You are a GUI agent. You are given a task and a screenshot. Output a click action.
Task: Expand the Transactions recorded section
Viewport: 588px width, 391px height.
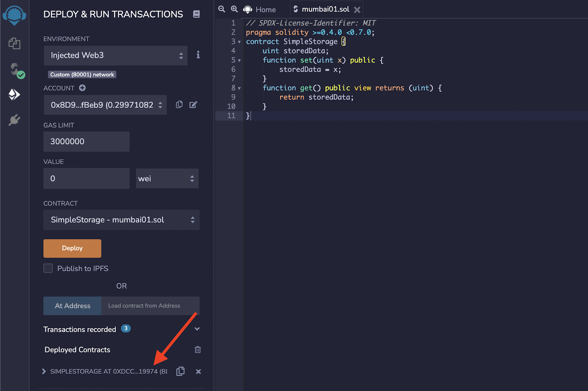[197, 329]
